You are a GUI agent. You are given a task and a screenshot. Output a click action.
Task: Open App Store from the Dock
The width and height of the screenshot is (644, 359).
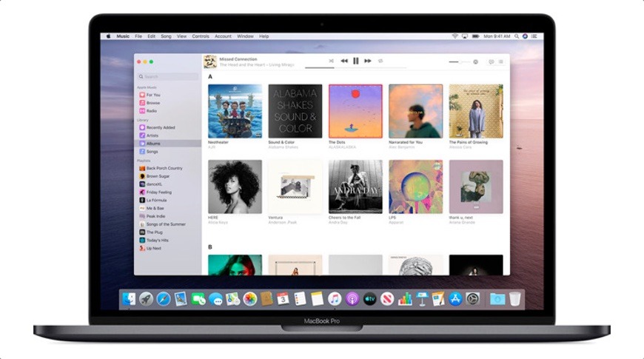[x=455, y=299]
